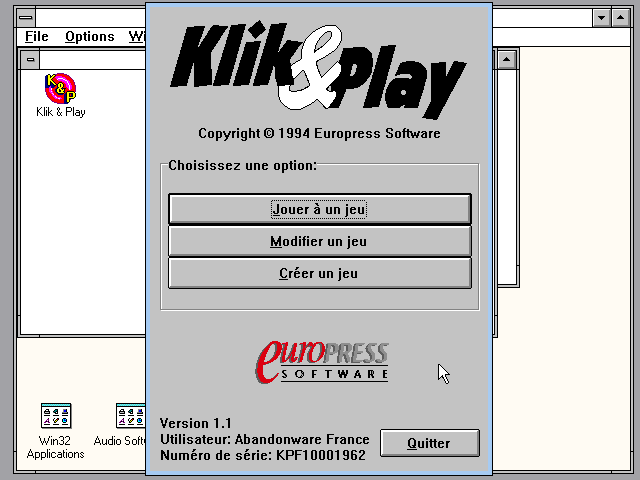640x480 pixels.
Task: Open the partially hidden Window menu
Action: point(136,37)
